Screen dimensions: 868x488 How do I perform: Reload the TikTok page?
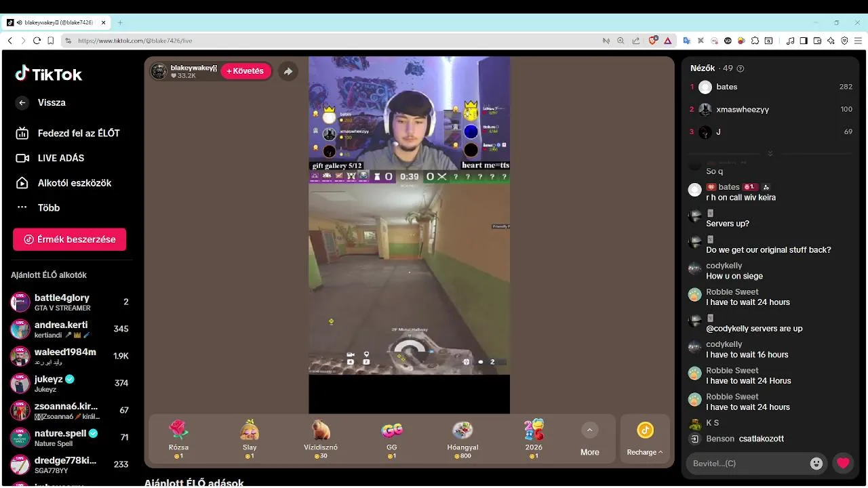(x=37, y=41)
